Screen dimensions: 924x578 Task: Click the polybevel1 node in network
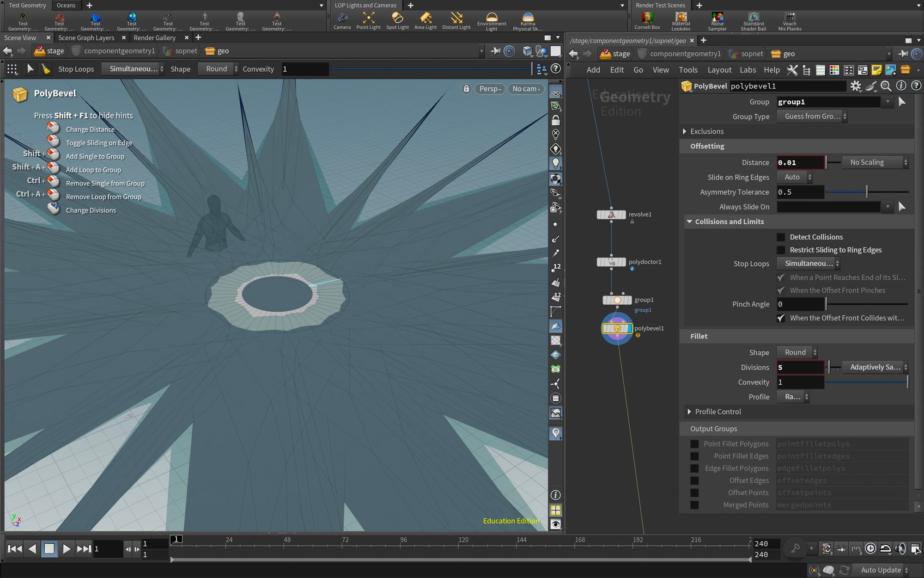tap(617, 328)
